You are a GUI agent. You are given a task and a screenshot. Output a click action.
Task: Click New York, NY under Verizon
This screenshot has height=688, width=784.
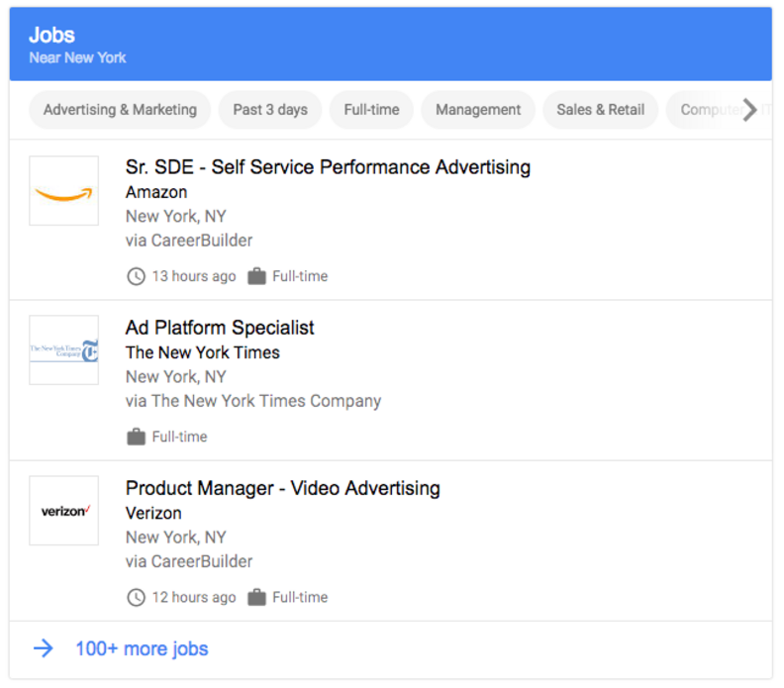click(x=175, y=538)
